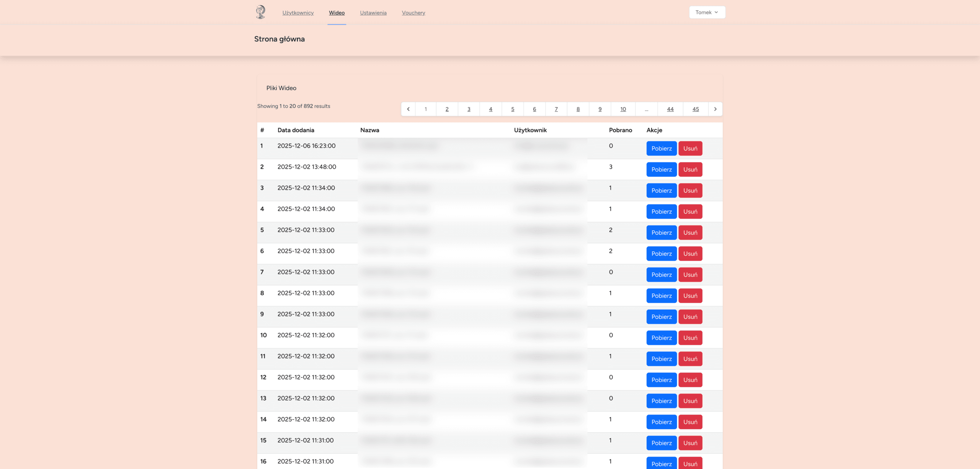Screen dimensions: 980x469
Task: Go to page 10 in pagination
Action: 623,109
